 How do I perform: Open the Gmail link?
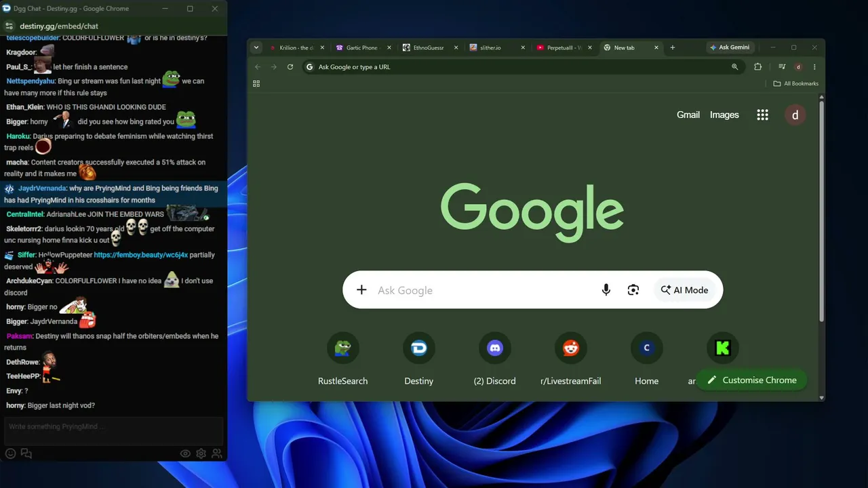pos(688,115)
